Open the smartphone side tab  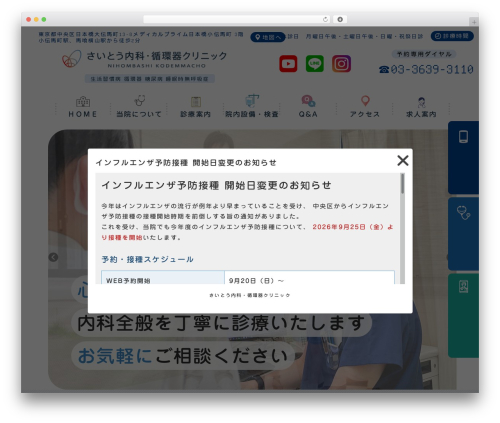click(x=463, y=157)
